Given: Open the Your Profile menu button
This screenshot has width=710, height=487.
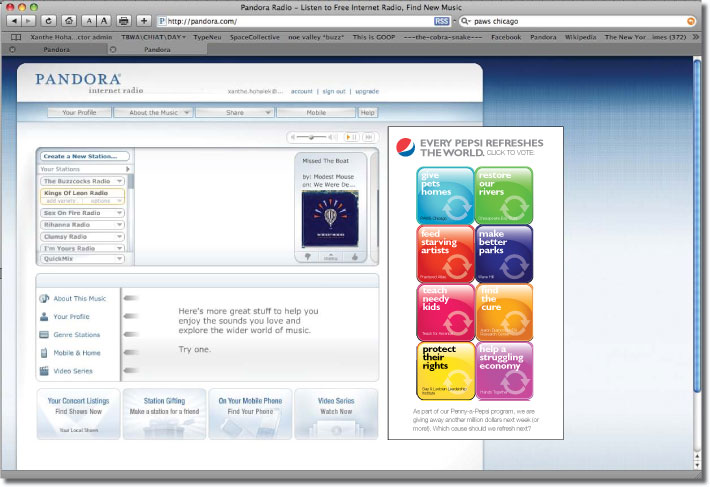Looking at the screenshot, I should 79,113.
